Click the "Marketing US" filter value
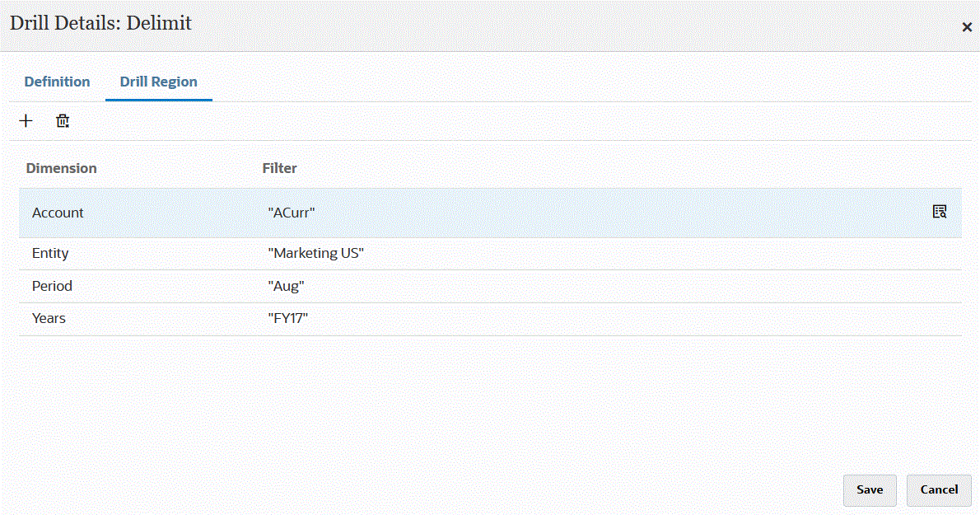This screenshot has height=515, width=980. pyautogui.click(x=315, y=254)
